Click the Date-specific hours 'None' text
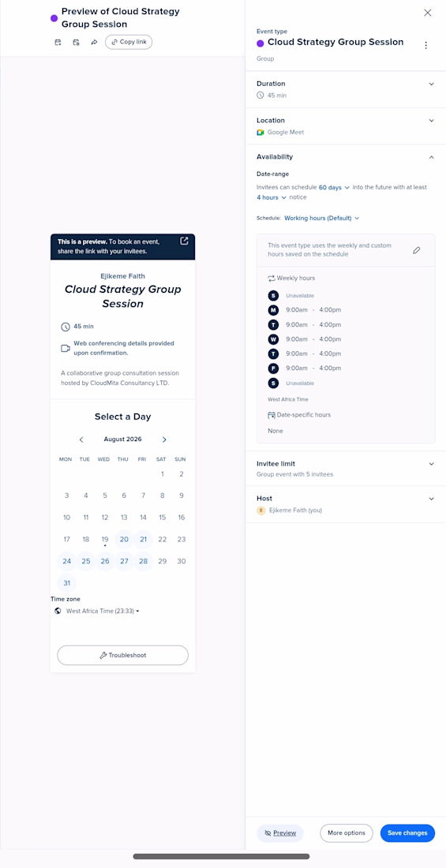This screenshot has height=868, width=446. [x=275, y=431]
